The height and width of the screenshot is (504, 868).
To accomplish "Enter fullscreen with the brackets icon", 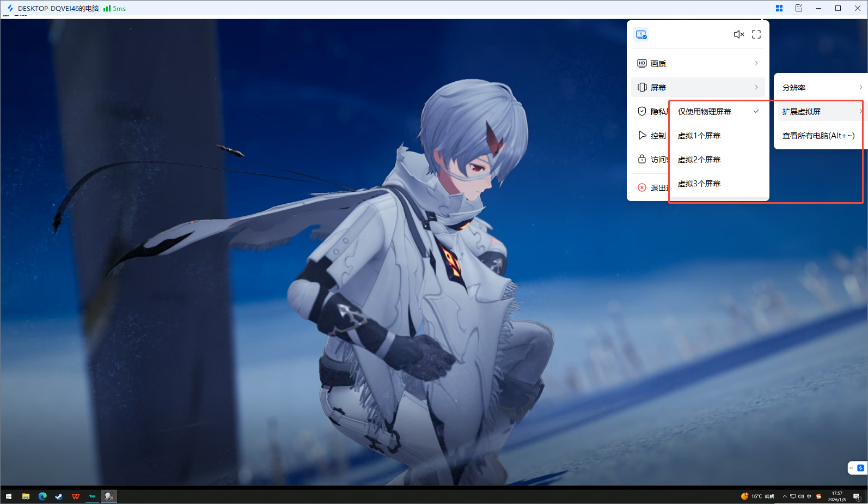I will 756,34.
